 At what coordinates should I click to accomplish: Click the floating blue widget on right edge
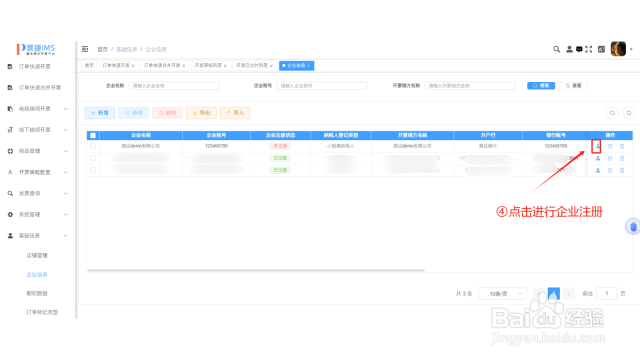(633, 227)
